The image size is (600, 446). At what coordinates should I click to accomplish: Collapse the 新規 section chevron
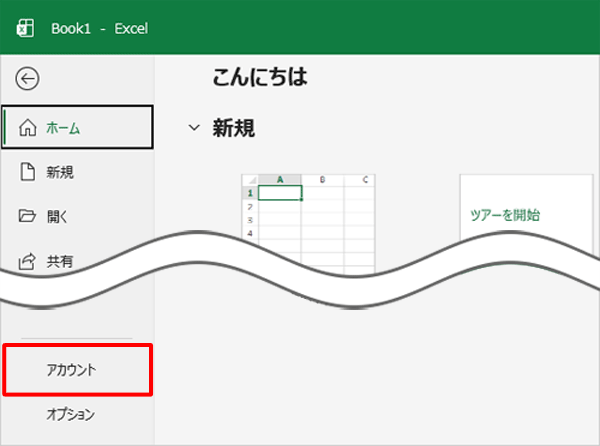pyautogui.click(x=194, y=128)
